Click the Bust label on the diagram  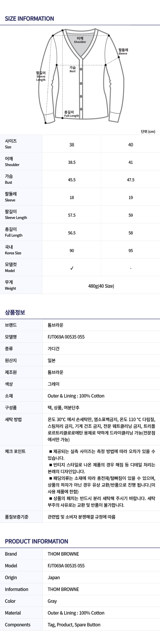tap(72, 69)
